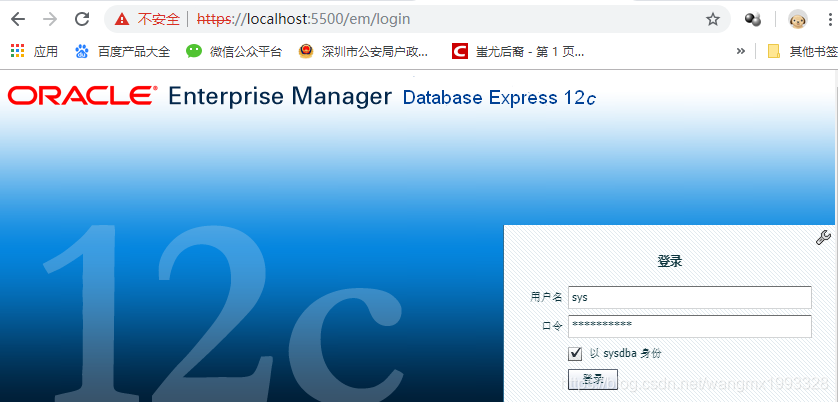Open the 应用 apps shortcut
Viewport: 838px width, 402px height.
[34, 51]
